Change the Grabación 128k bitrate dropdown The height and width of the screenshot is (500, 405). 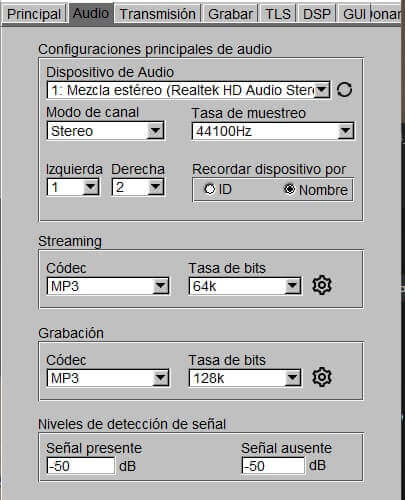point(245,378)
